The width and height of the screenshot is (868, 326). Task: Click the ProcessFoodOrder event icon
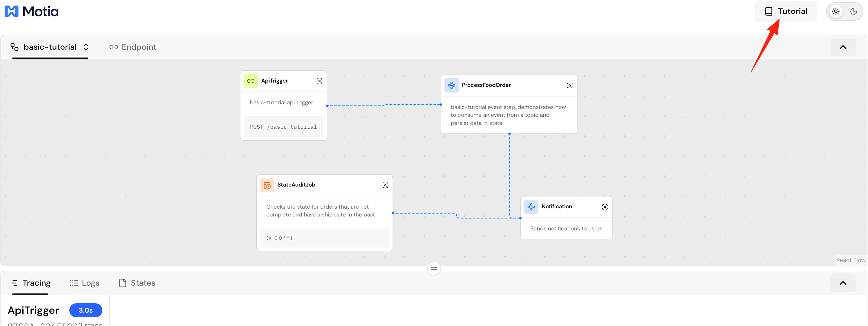pyautogui.click(x=451, y=85)
